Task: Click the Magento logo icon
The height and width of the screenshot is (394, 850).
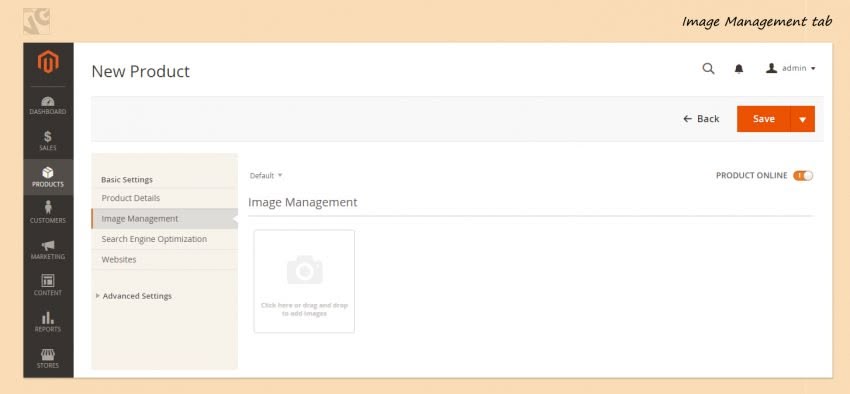Action: (48, 62)
